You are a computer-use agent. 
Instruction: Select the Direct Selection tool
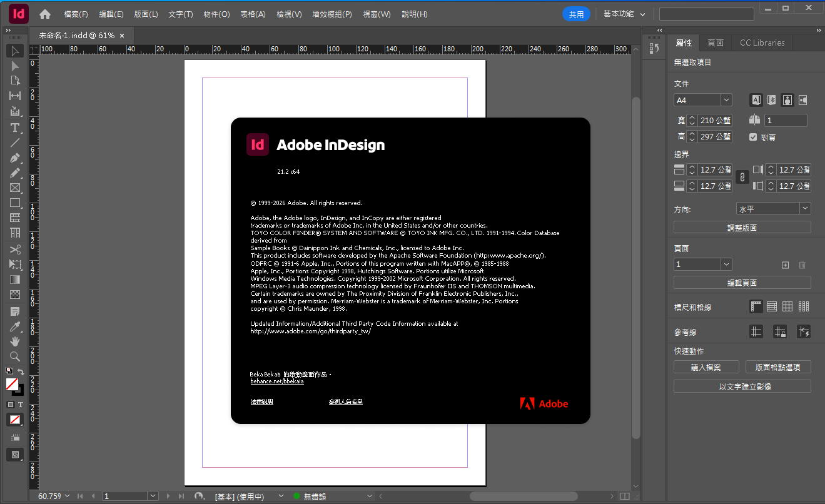pos(15,66)
